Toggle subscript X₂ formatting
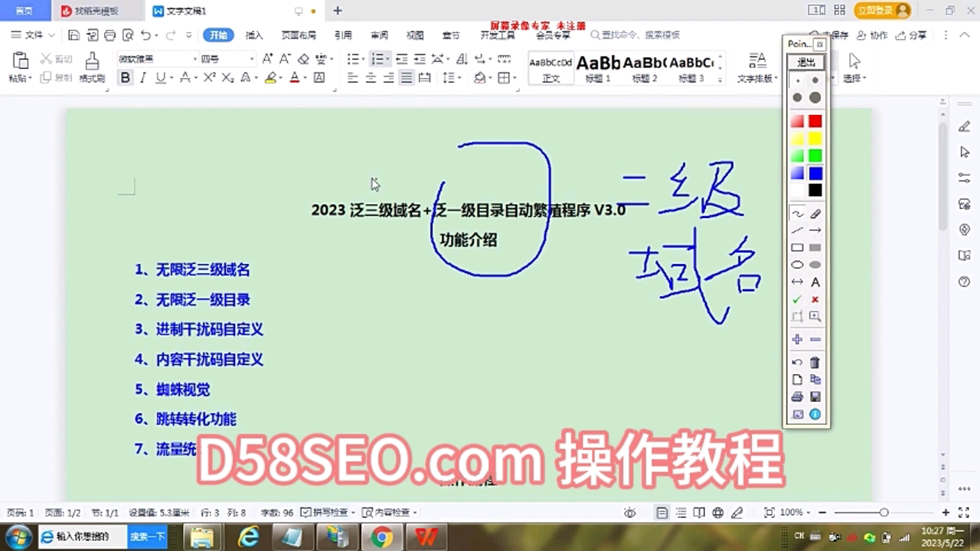The height and width of the screenshot is (551, 980). click(x=227, y=78)
